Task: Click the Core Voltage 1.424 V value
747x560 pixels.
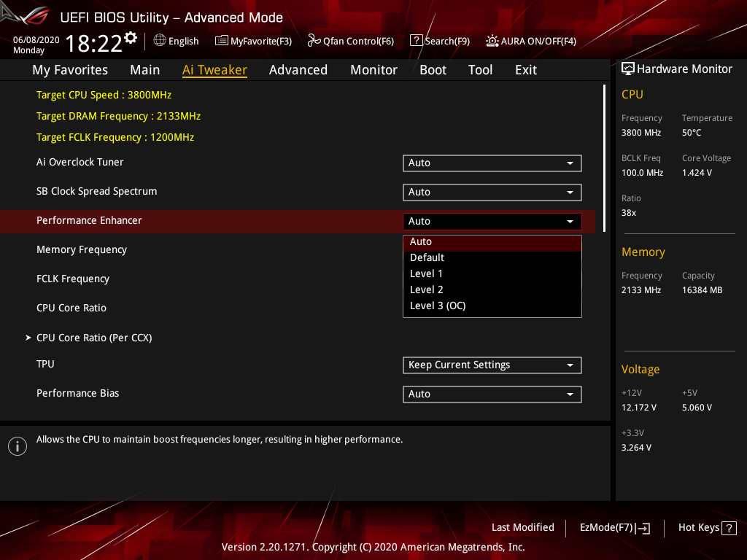Action: [697, 173]
